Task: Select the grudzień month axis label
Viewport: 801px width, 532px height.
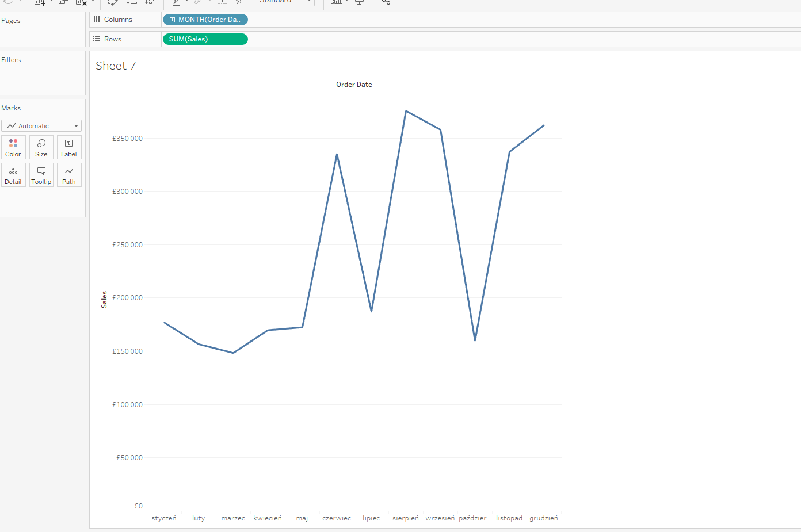Action: (x=543, y=518)
